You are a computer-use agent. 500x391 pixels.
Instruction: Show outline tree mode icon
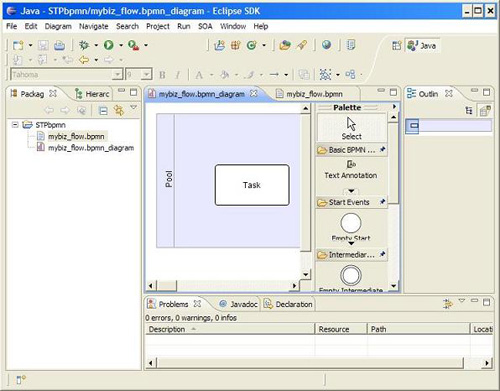pyautogui.click(x=469, y=111)
